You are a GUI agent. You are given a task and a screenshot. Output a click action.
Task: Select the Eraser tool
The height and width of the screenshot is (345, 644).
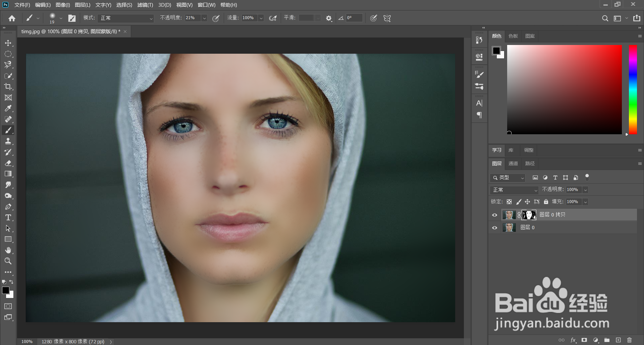point(8,163)
